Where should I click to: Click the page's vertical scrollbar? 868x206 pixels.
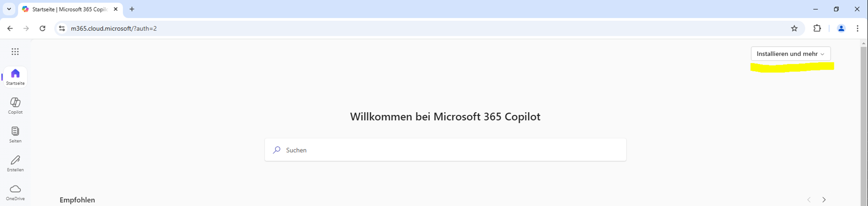point(863,123)
